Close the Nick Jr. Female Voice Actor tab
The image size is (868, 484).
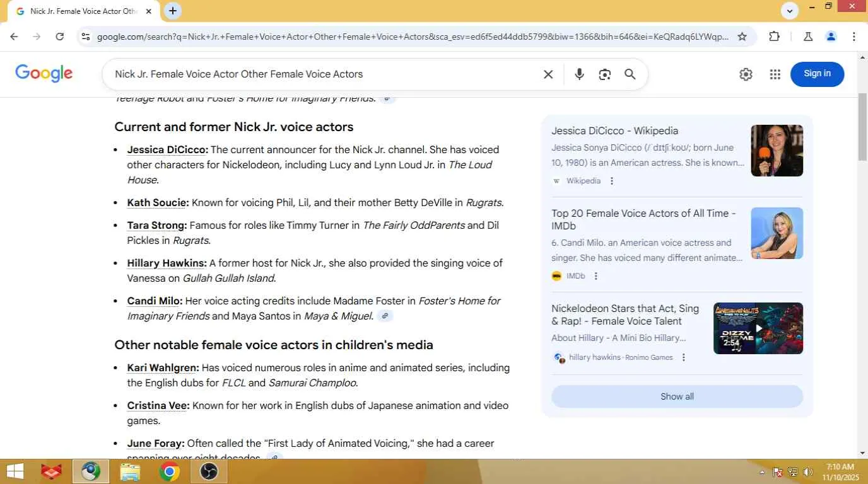pos(149,11)
